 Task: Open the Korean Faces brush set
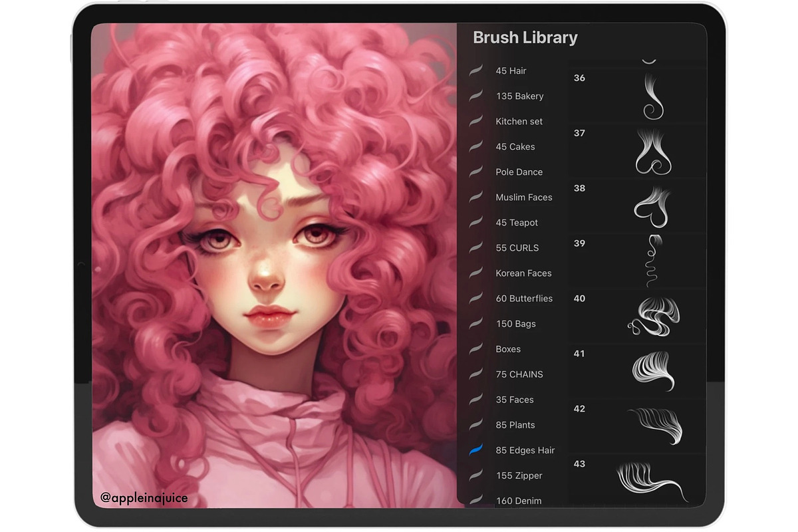click(523, 273)
